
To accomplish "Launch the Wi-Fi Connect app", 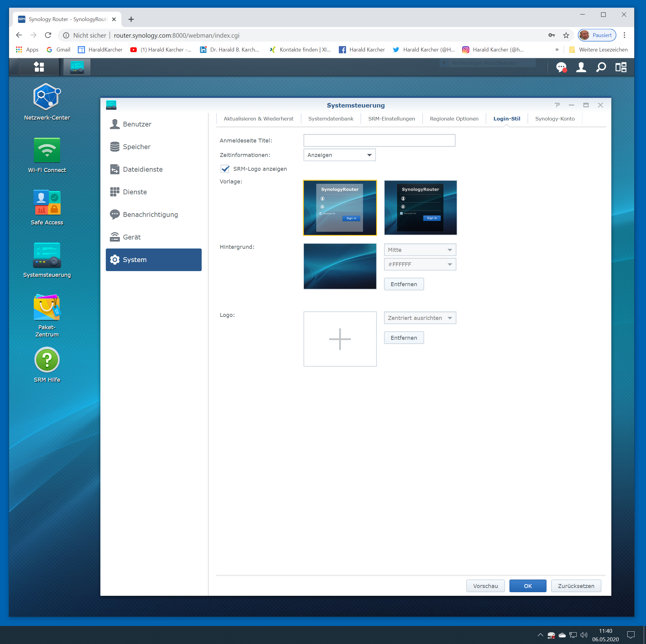I will (x=47, y=150).
